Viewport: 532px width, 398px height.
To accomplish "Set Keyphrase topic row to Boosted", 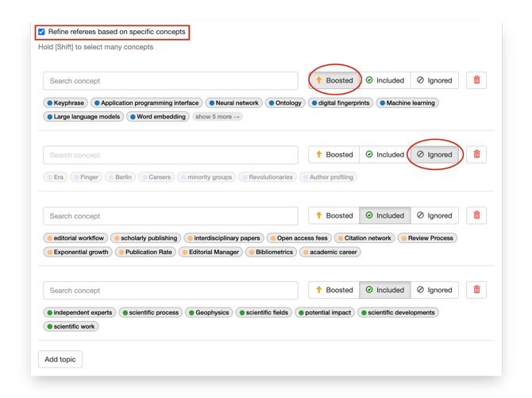I will tap(334, 80).
